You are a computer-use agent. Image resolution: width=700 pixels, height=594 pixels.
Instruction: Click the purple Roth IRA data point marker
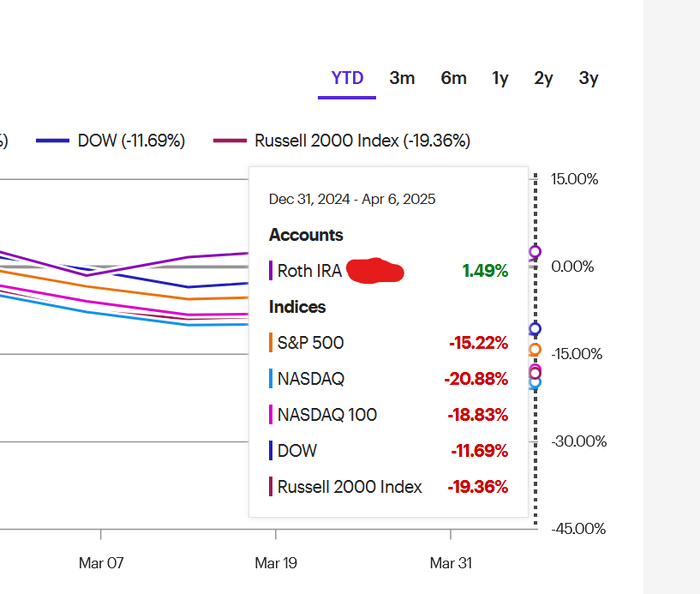click(535, 252)
